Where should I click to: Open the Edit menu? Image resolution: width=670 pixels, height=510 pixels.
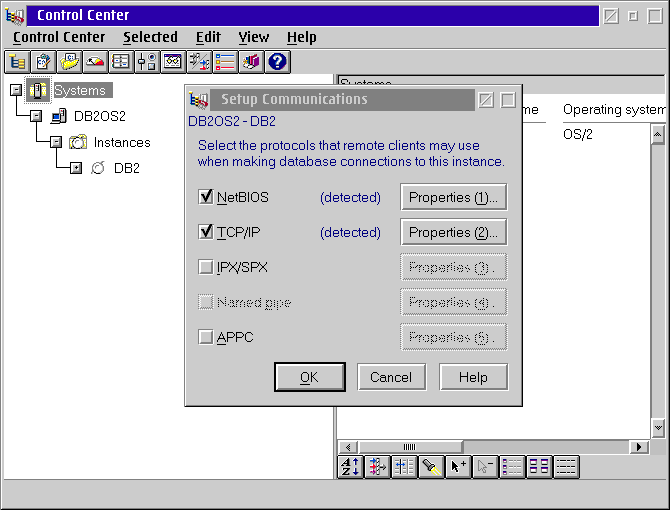pyautogui.click(x=208, y=37)
